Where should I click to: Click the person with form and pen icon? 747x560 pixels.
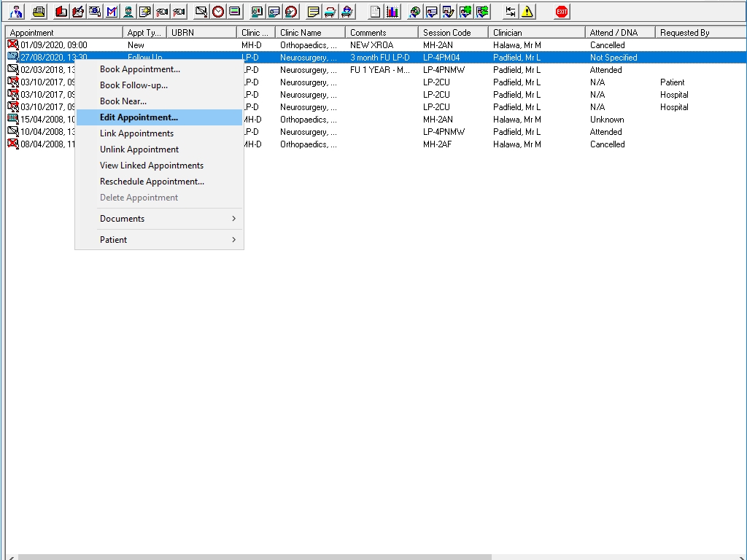coord(449,12)
